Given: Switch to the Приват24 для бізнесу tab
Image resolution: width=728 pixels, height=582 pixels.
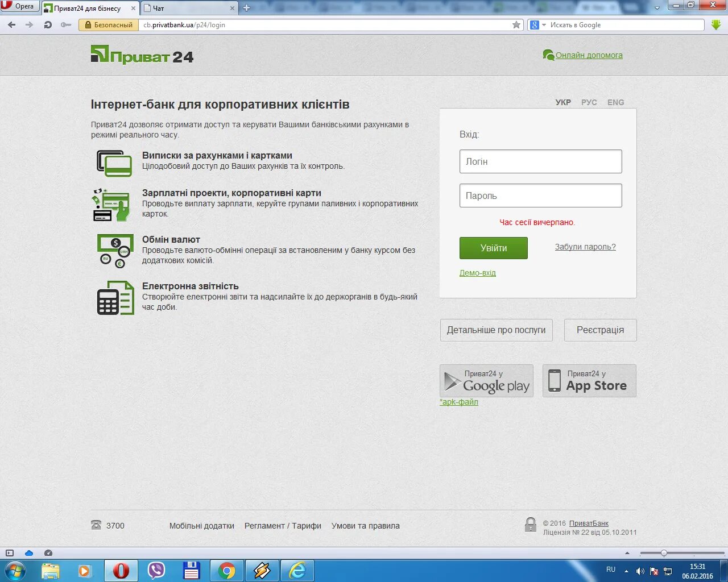Looking at the screenshot, I should point(90,8).
